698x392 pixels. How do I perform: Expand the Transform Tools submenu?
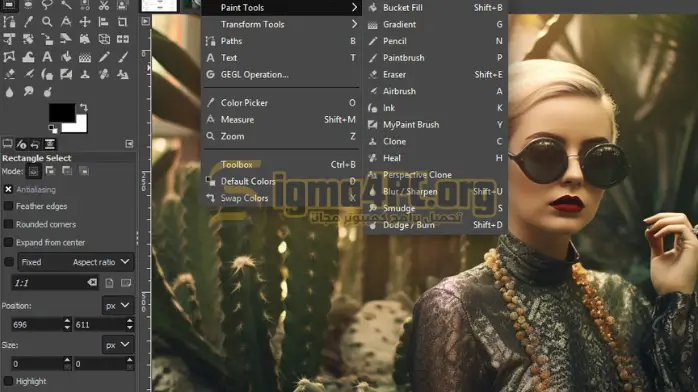[x=281, y=24]
